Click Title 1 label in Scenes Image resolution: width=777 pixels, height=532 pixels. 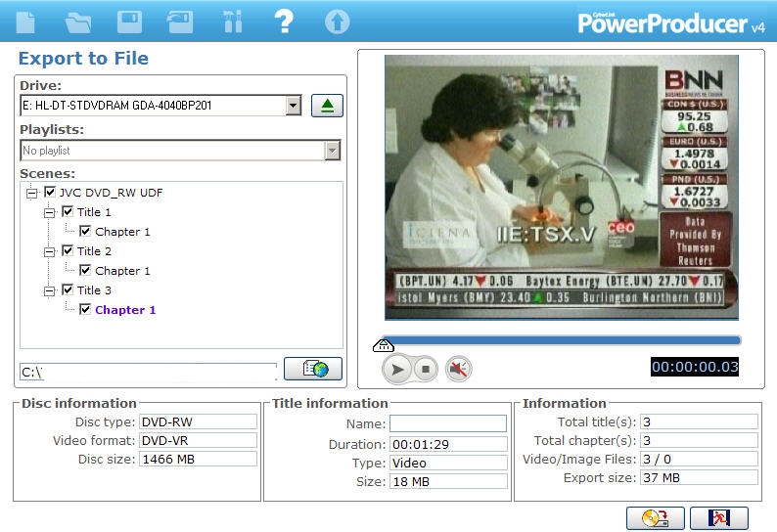point(94,212)
